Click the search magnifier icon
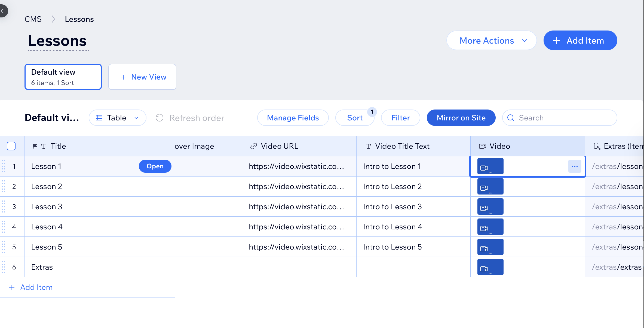The image size is (644, 328). [511, 118]
